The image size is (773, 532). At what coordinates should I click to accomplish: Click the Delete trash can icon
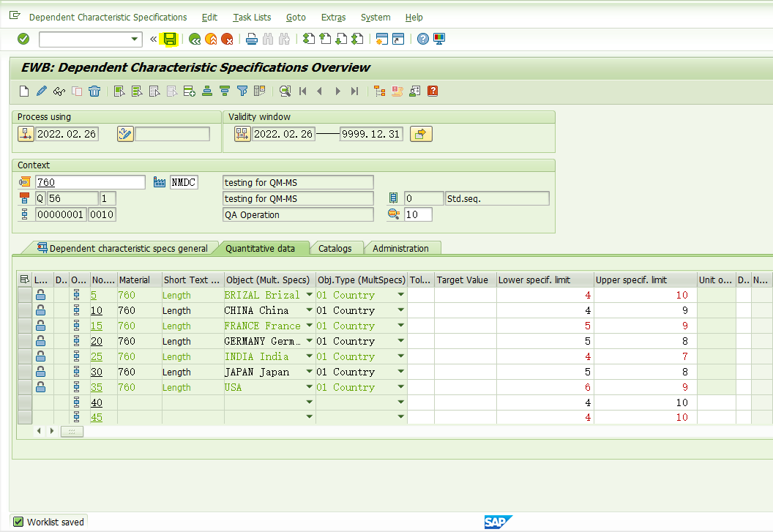click(94, 91)
